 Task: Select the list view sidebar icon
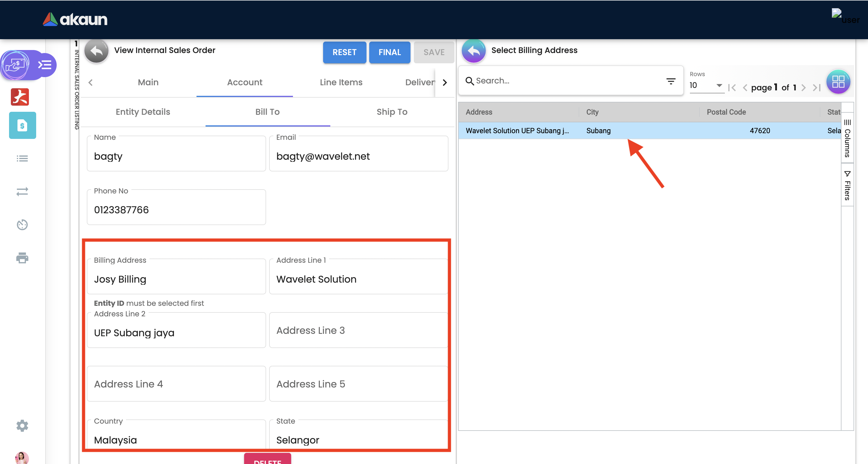pos(22,158)
